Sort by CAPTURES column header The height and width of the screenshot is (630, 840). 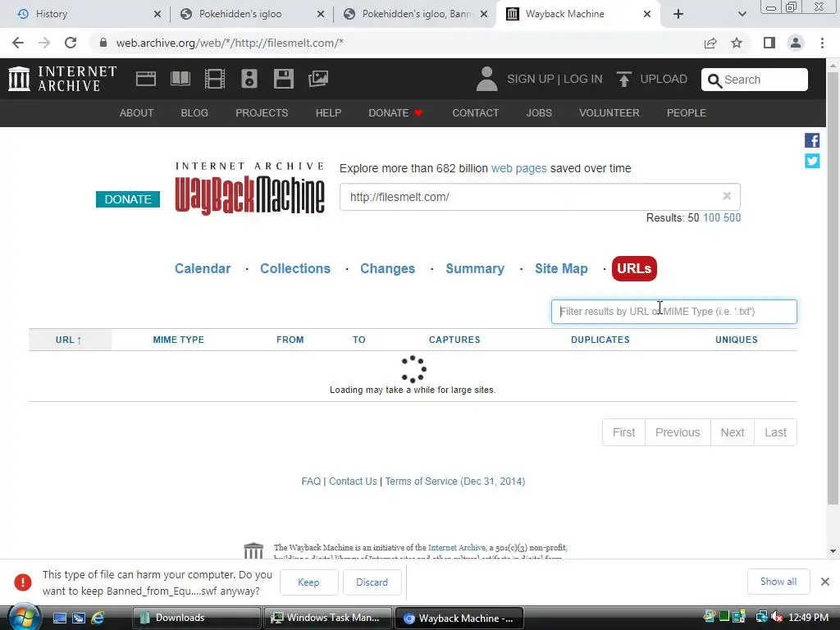454,340
